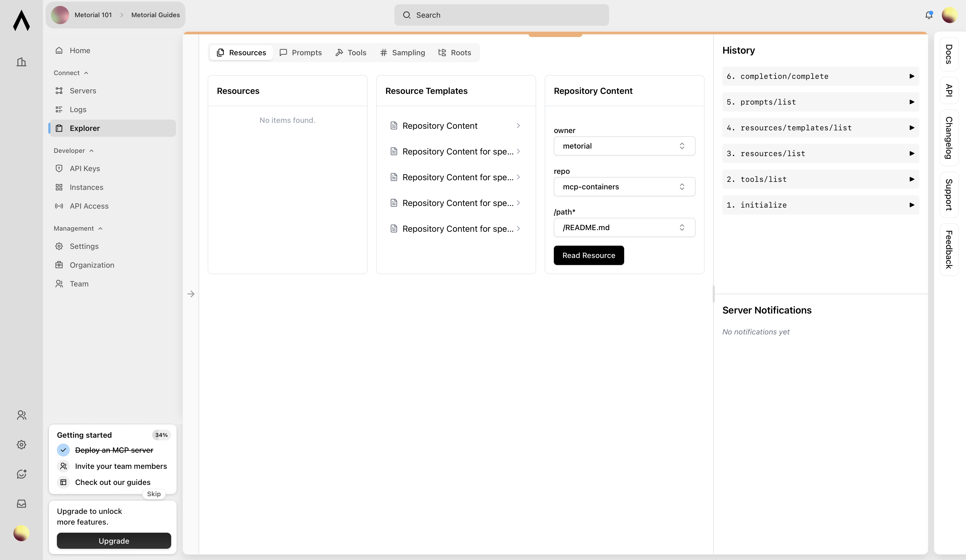Open Instances via its grid icon
966x560 pixels.
pos(59,187)
